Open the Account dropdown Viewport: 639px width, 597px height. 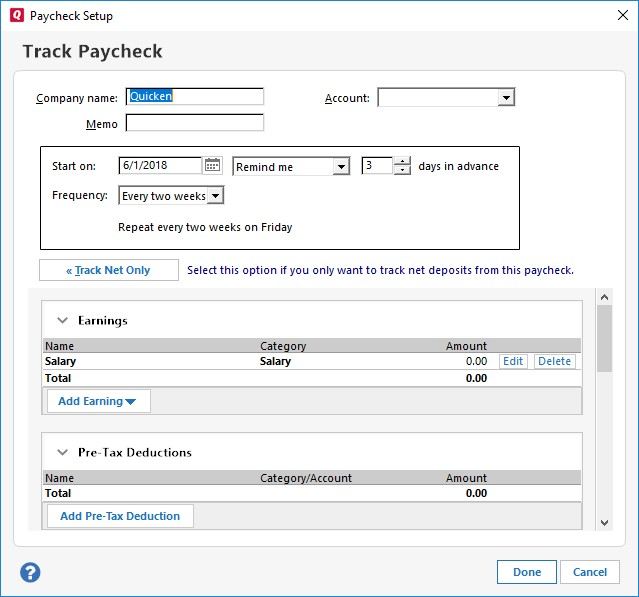[x=506, y=98]
